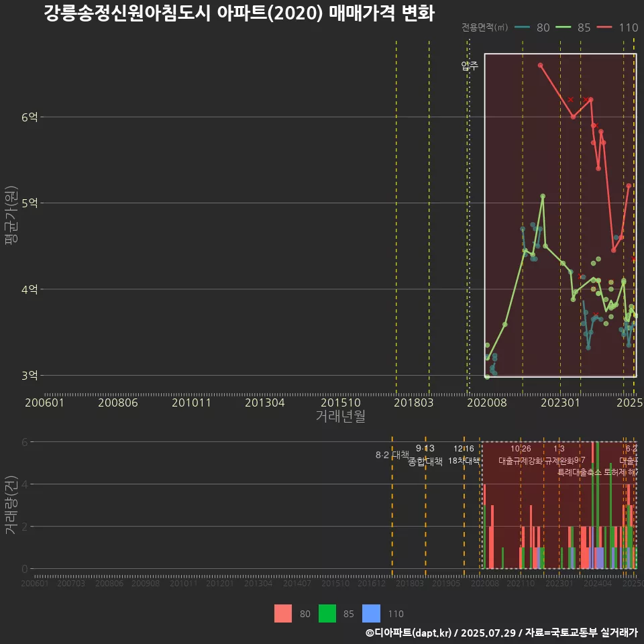Click the 4억 price axis label

click(30, 289)
